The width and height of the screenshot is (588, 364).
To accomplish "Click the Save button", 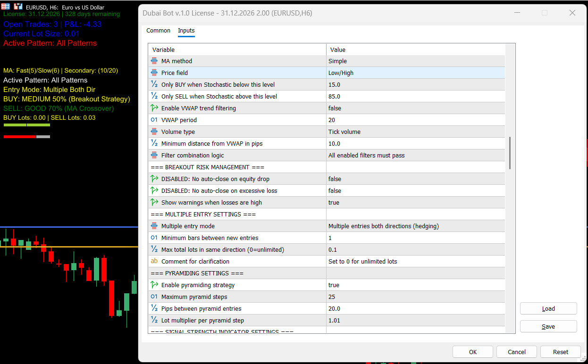I will click(548, 326).
